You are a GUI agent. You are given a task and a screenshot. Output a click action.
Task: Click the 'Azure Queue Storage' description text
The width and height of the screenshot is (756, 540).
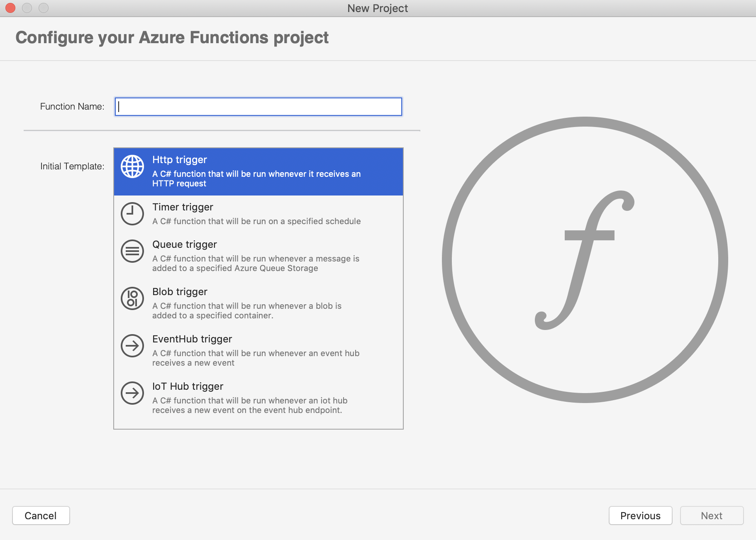(x=276, y=268)
